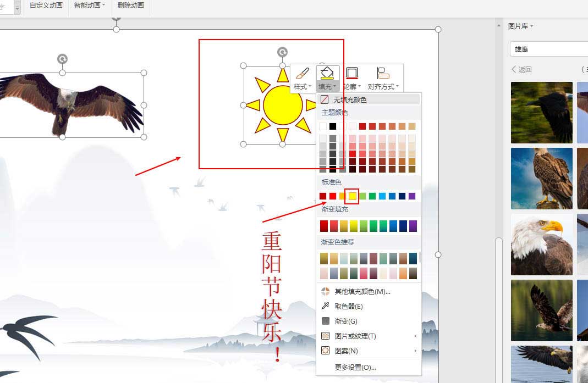The image size is (588, 383).
Task: Expand 图片或纹理 submenu arrow
Action: click(x=415, y=336)
